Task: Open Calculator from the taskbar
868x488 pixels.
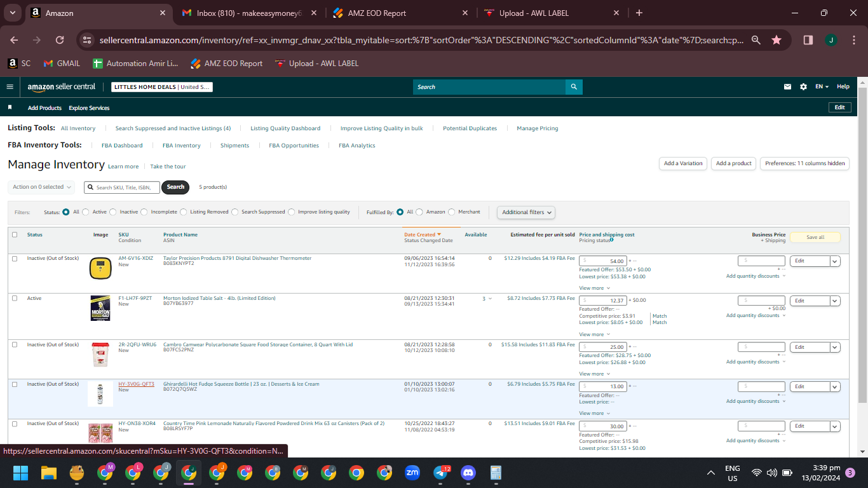Action: (x=496, y=473)
